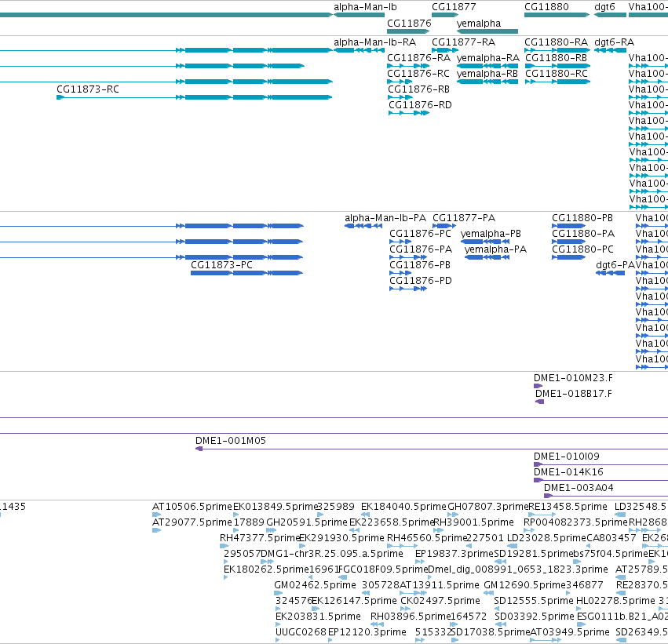
Task: Select the alpha-Man-Ib gene label
Action: pos(365,7)
